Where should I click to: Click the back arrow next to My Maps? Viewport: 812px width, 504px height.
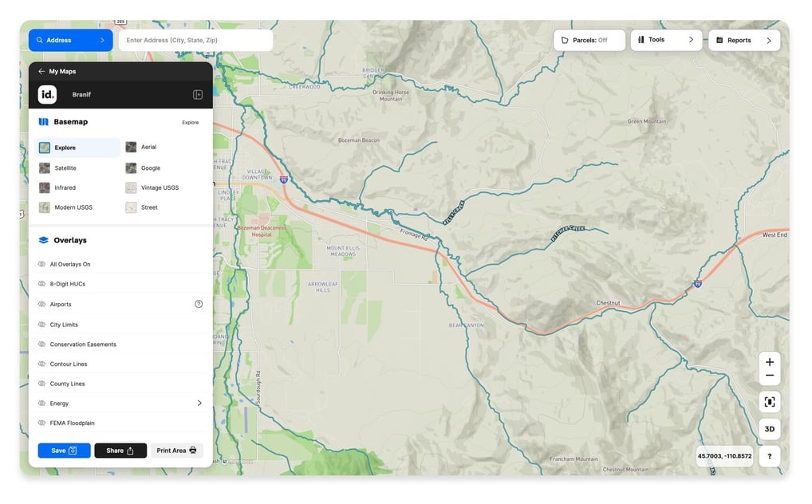[x=41, y=72]
